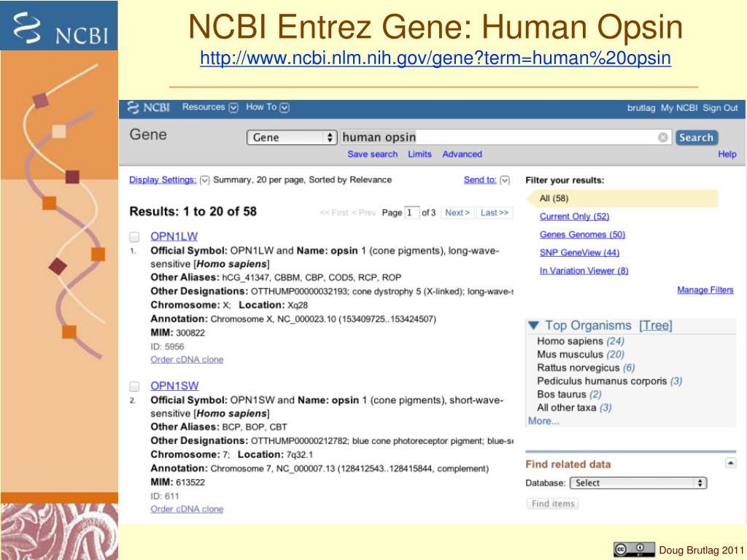Open the My NCBI link
Screen dimensions: 747x560
click(679, 108)
